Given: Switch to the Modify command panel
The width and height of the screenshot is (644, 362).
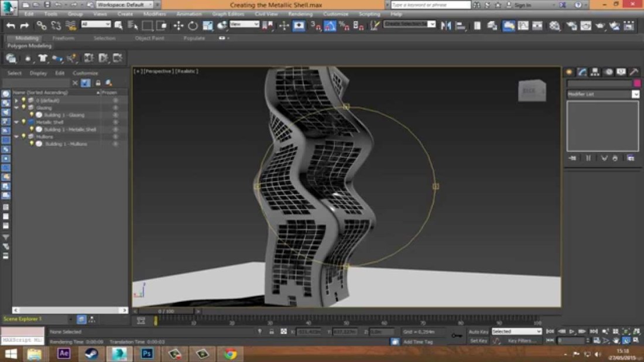Looking at the screenshot, I should coord(583,72).
